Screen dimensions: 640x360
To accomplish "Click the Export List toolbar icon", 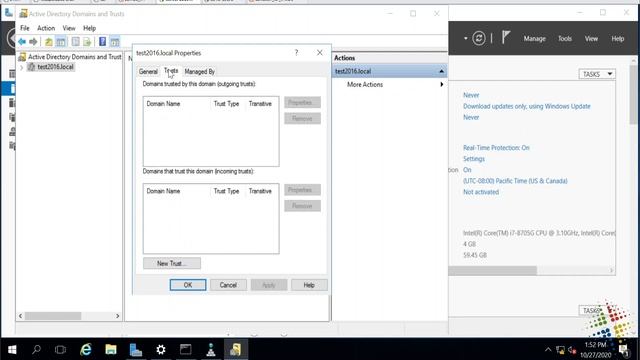I will [87, 42].
